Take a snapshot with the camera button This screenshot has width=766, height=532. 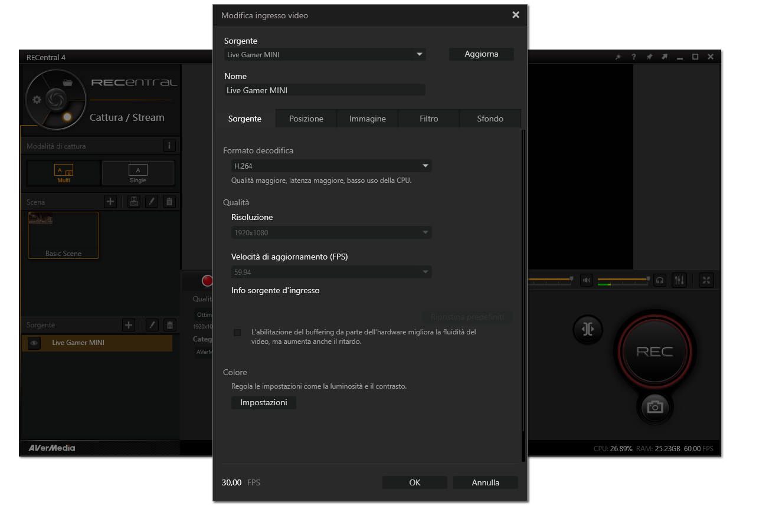tap(654, 407)
